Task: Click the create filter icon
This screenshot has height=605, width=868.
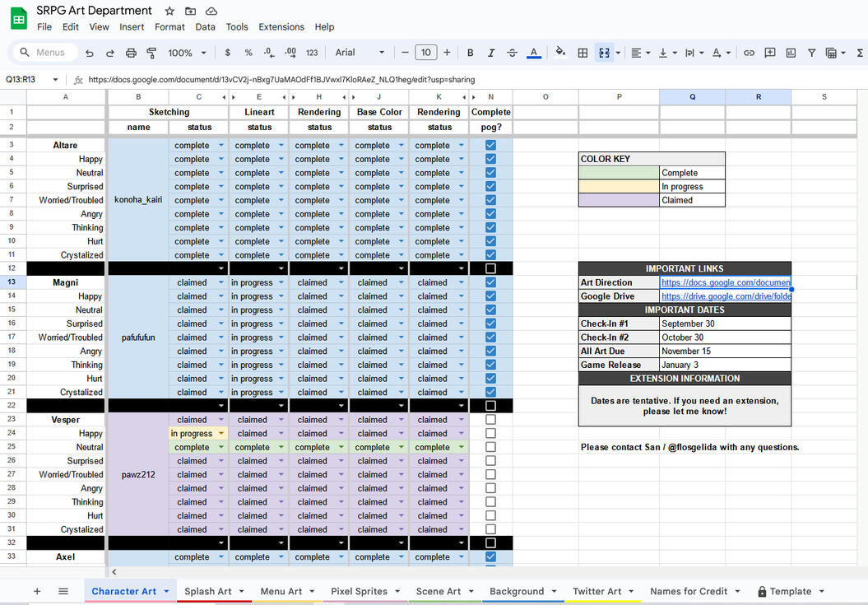Action: [x=811, y=53]
